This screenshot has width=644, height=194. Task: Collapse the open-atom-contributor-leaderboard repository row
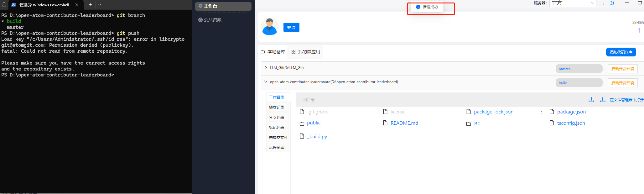pos(266,81)
